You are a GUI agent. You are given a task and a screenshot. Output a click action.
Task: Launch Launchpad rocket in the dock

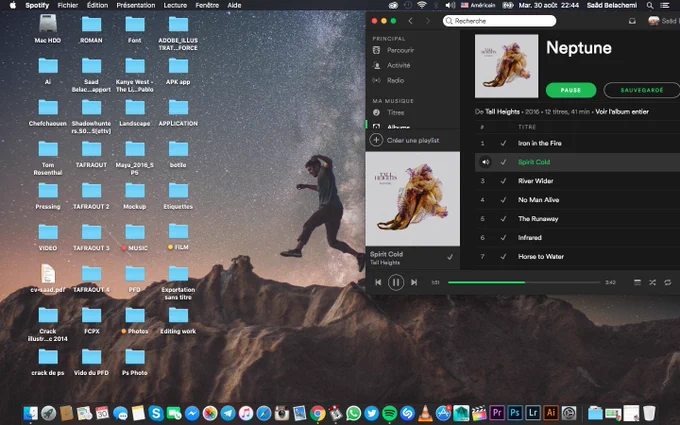click(x=49, y=413)
